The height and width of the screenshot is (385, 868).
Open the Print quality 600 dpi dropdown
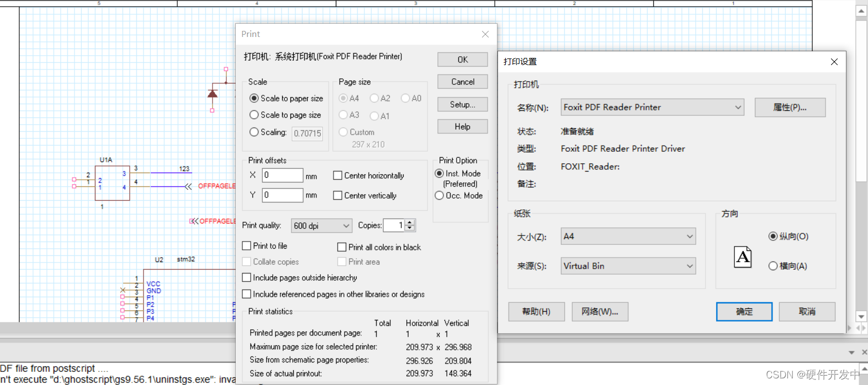(x=321, y=226)
